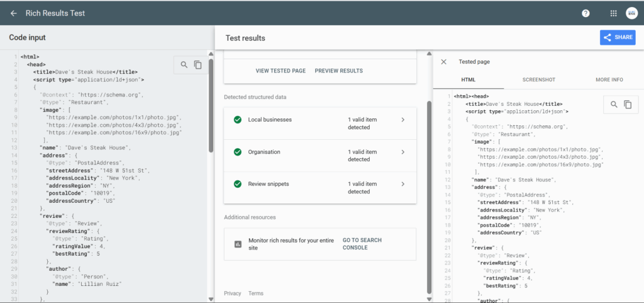Click the Test results scrollbar thumb
The height and width of the screenshot is (303, 644).
[x=430, y=197]
